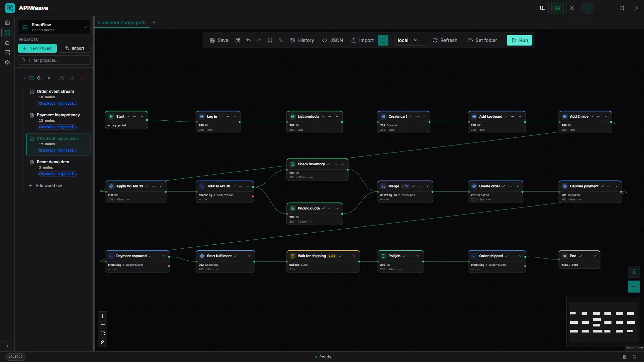Click the React Flow minimap
Image resolution: width=644 pixels, height=362 pixels.
point(603,322)
